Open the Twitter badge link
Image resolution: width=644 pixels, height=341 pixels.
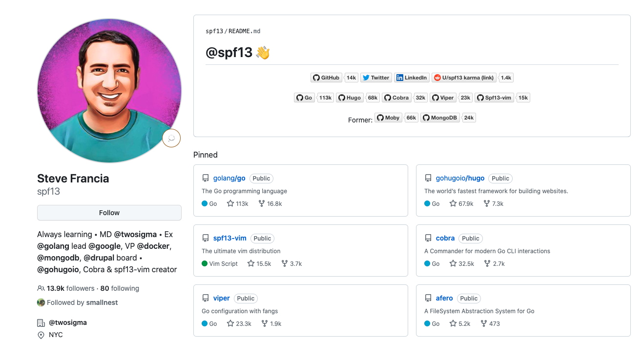(376, 78)
